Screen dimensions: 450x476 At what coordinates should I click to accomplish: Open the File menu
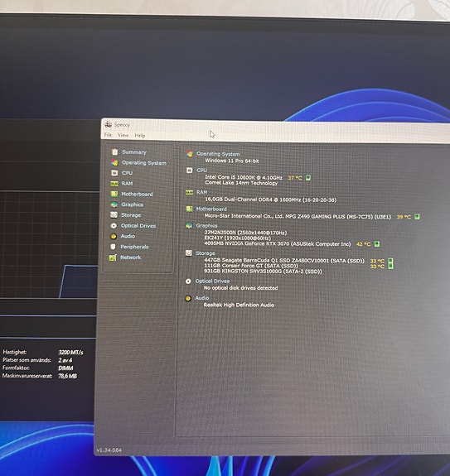(108, 135)
